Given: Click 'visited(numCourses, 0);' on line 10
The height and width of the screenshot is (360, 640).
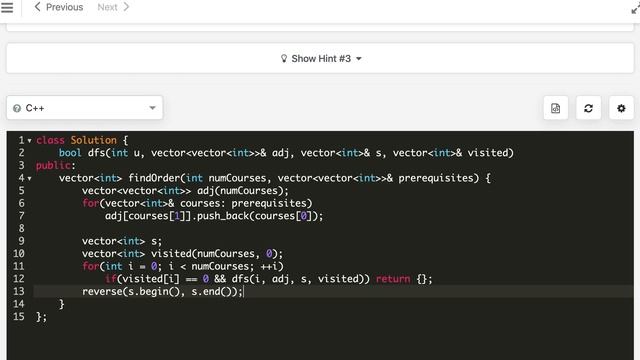Looking at the screenshot, I should pyautogui.click(x=217, y=253).
